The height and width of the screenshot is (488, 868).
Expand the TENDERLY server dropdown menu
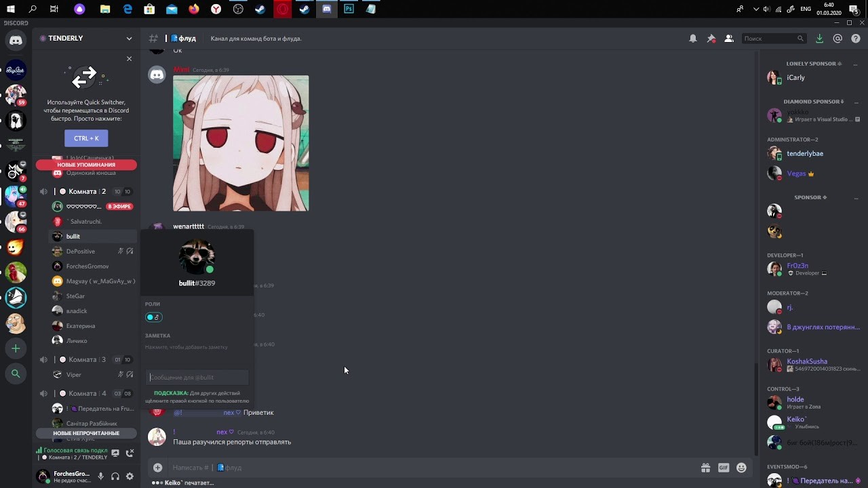coord(129,39)
